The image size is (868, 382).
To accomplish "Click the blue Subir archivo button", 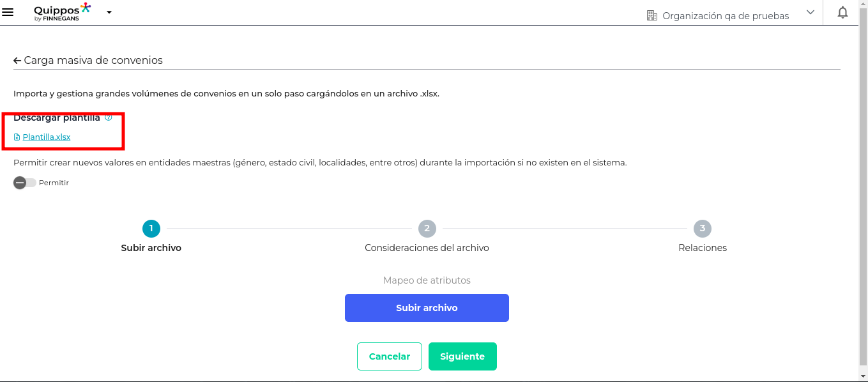I will pos(427,308).
